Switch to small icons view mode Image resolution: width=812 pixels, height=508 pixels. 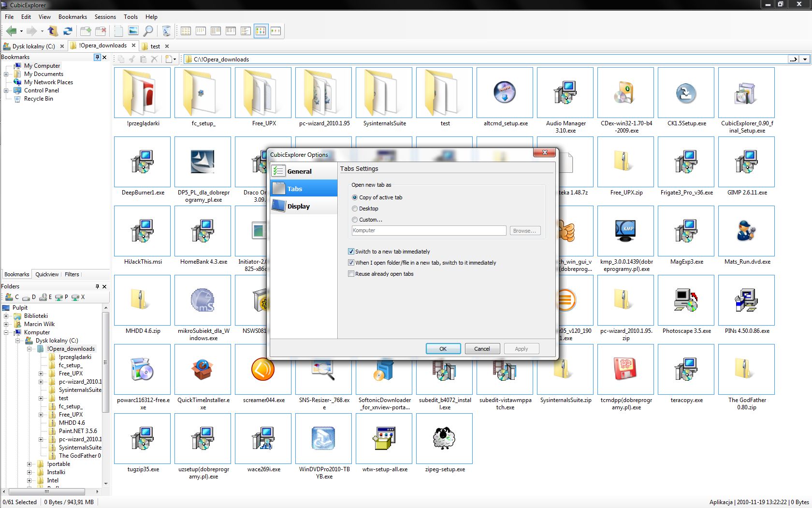point(201,31)
